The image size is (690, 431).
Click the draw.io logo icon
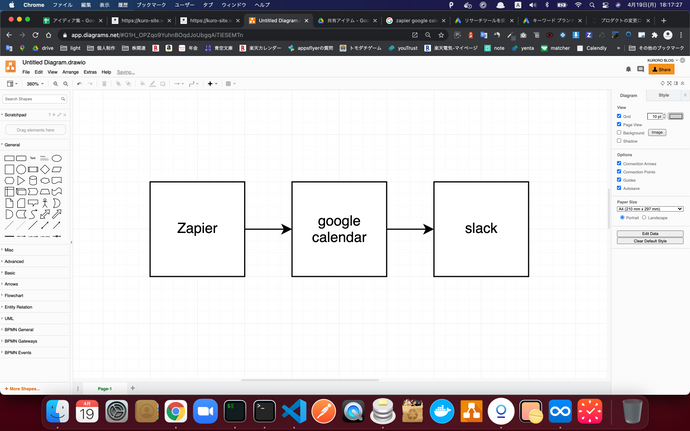point(11,66)
